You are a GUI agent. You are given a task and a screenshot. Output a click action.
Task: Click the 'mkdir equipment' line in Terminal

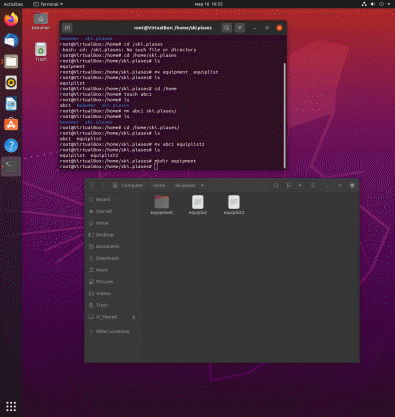click(128, 161)
